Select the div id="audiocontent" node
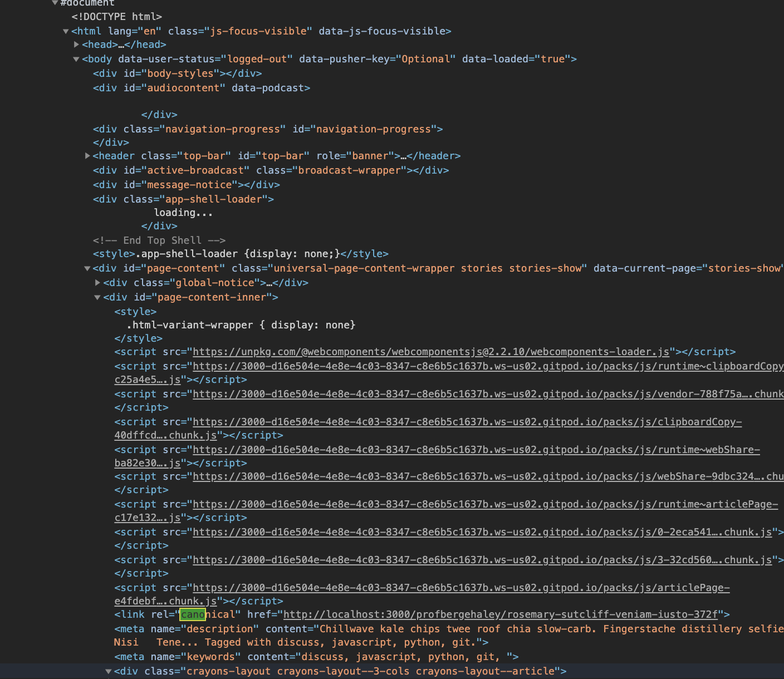Screen dimensions: 784x679 [202, 88]
